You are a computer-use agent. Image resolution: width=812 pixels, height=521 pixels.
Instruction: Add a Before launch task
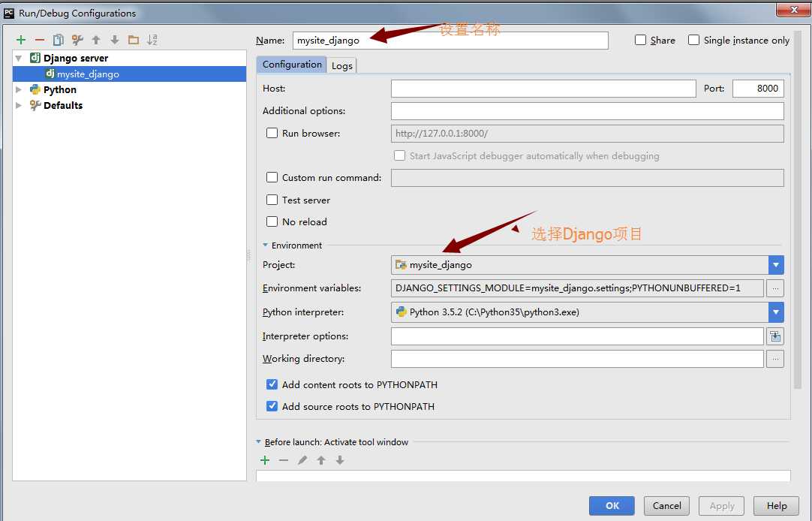tap(265, 460)
